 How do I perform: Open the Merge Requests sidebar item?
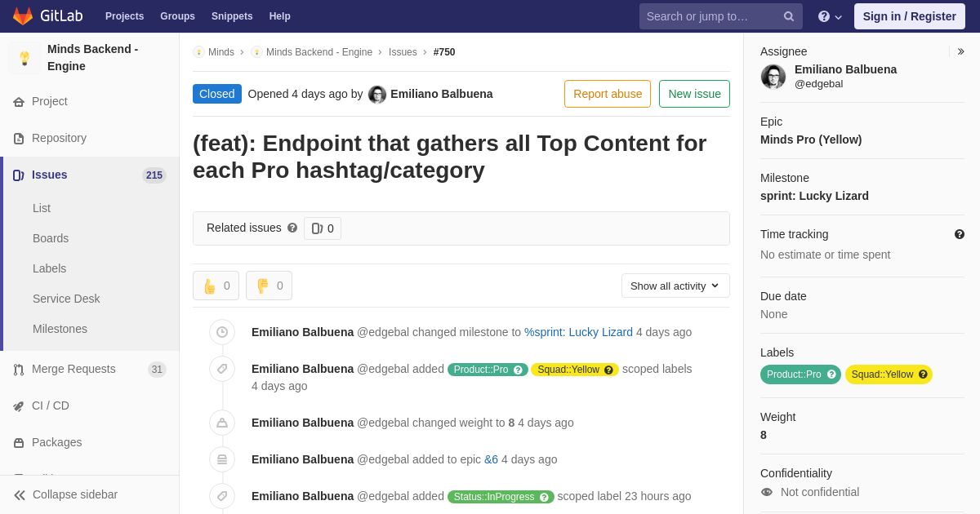73,369
